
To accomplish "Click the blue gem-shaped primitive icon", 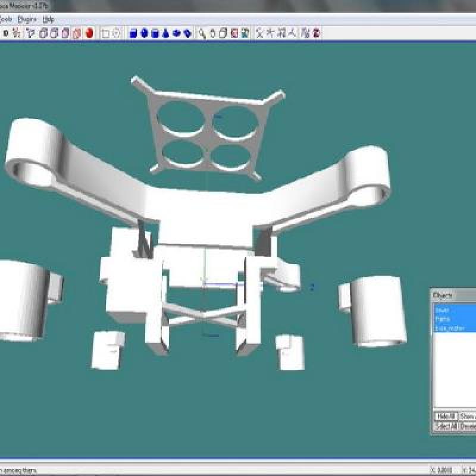I will point(187,33).
